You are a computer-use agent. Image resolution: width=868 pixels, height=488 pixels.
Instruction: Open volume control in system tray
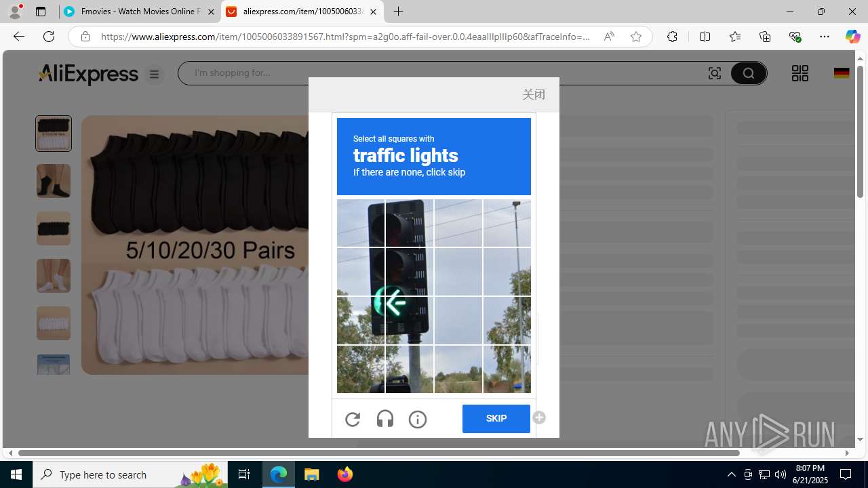click(781, 474)
